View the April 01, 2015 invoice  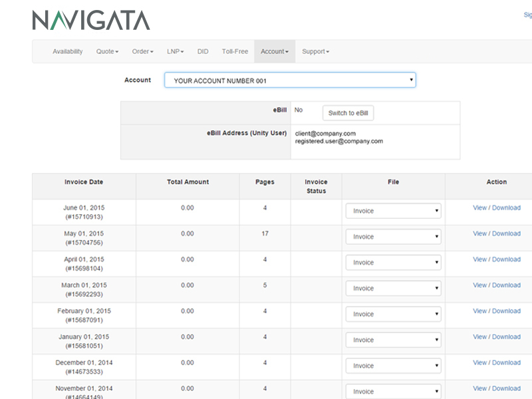point(479,259)
